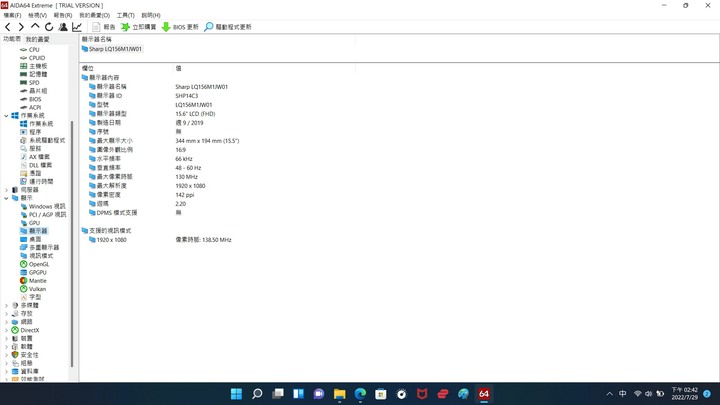Open the 我的最愛(O) menu
The image size is (720, 405).
(x=95, y=15)
